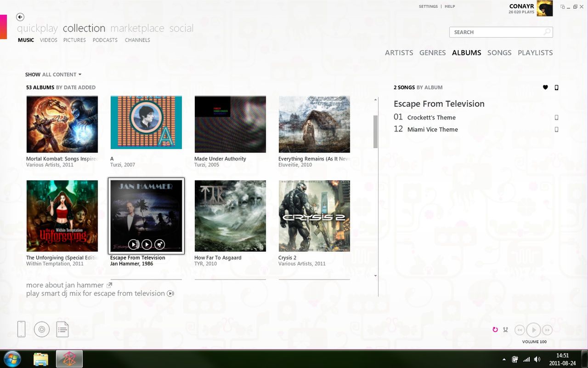Click the taskbar volume speaker icon
This screenshot has height=368, width=588.
(537, 359)
